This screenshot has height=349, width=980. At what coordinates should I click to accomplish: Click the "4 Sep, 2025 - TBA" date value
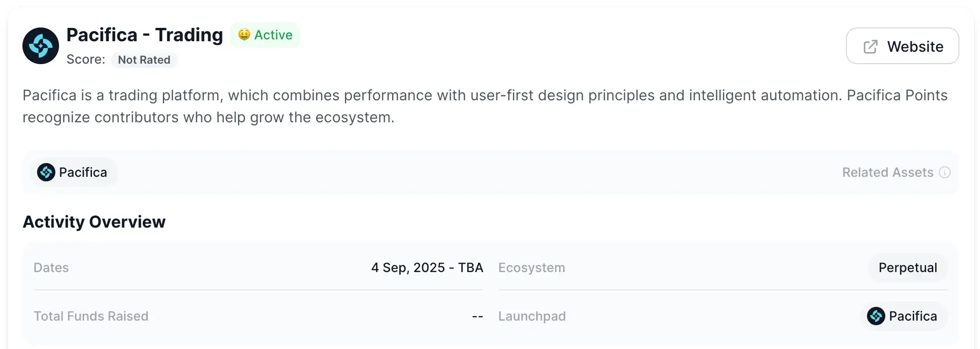pyautogui.click(x=427, y=268)
